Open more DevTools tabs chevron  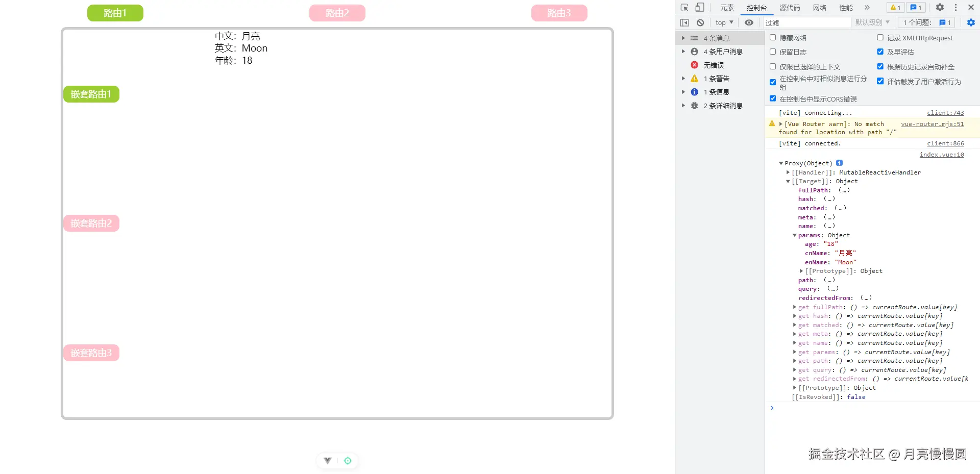(x=867, y=8)
